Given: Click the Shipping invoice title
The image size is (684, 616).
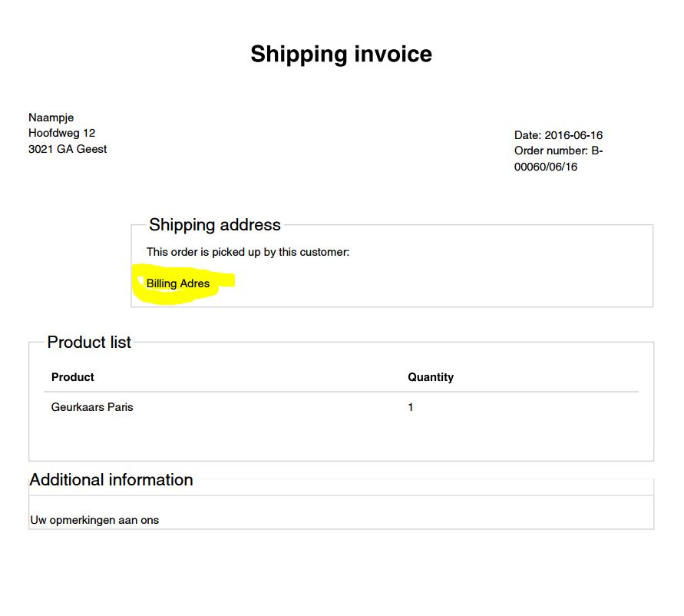Looking at the screenshot, I should [341, 55].
